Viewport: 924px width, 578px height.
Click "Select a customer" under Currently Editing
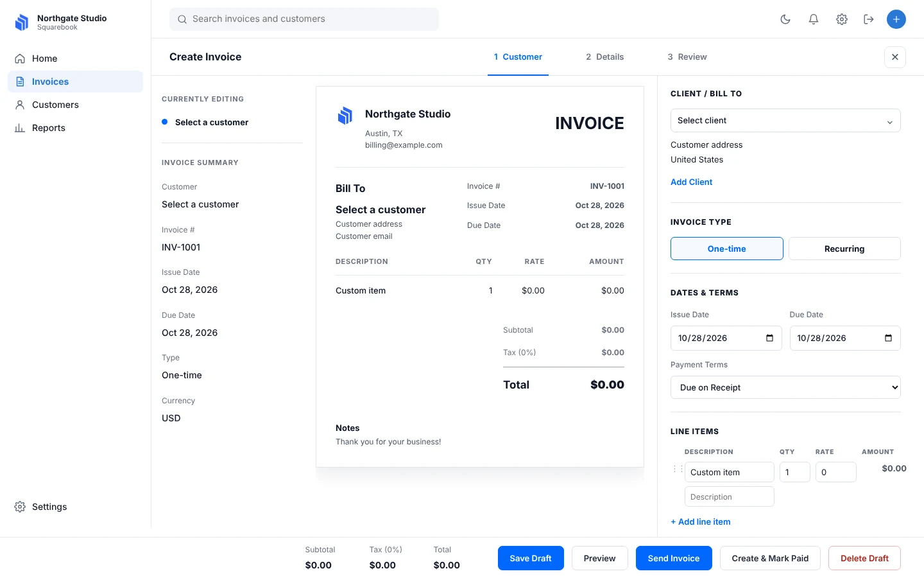(x=212, y=122)
